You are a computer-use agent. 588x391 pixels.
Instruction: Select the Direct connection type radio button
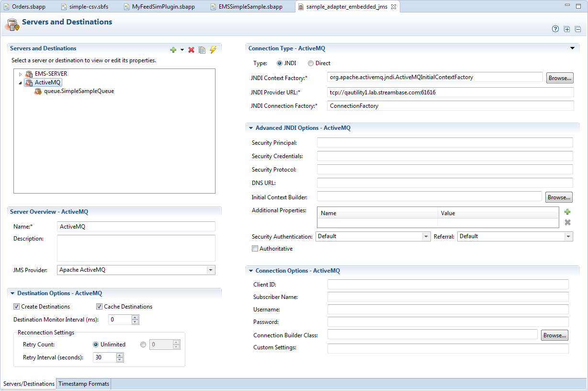311,63
